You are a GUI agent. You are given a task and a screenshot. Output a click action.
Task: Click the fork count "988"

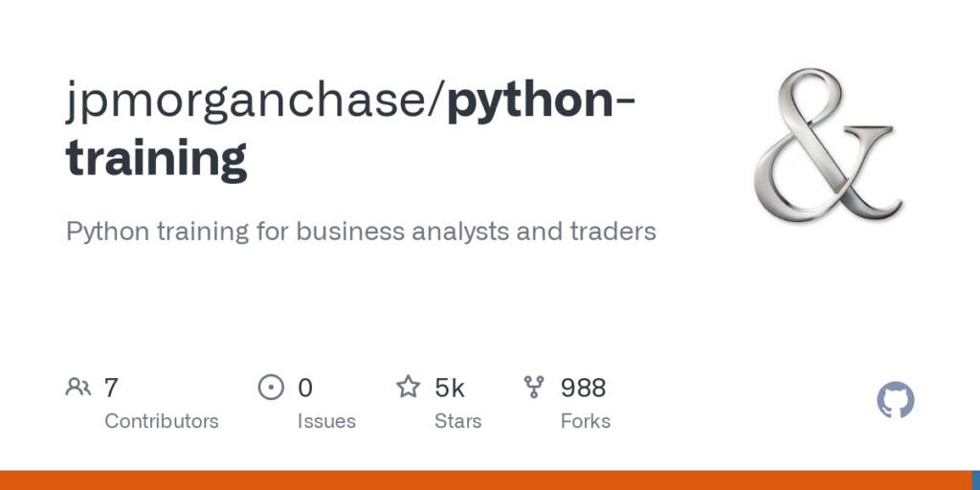click(x=583, y=388)
